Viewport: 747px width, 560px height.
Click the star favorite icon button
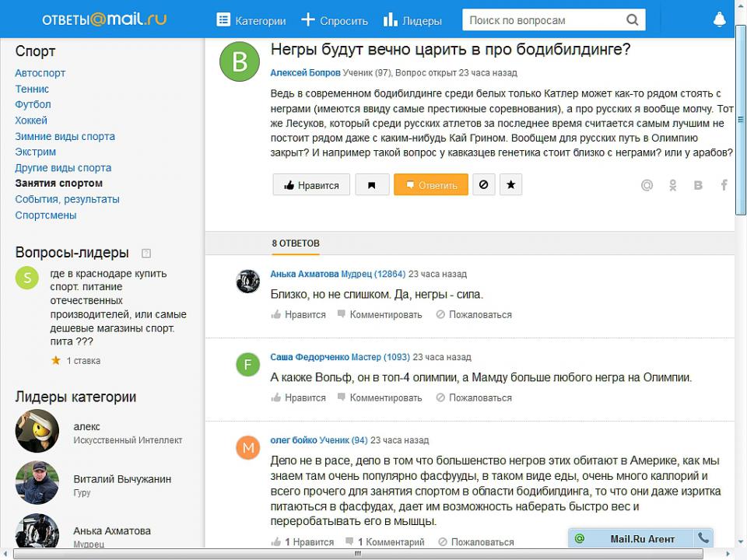tap(510, 185)
